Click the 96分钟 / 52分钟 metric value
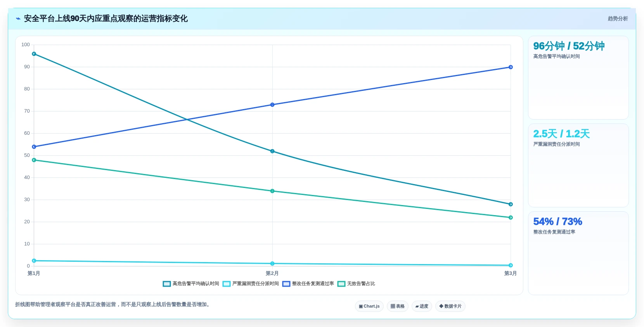 pyautogui.click(x=569, y=46)
